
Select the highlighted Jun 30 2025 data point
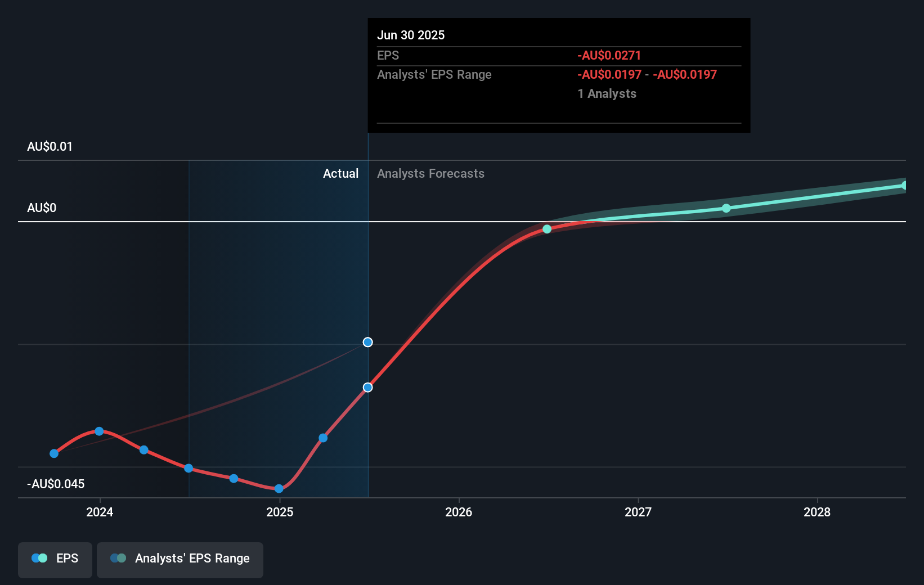pyautogui.click(x=367, y=387)
